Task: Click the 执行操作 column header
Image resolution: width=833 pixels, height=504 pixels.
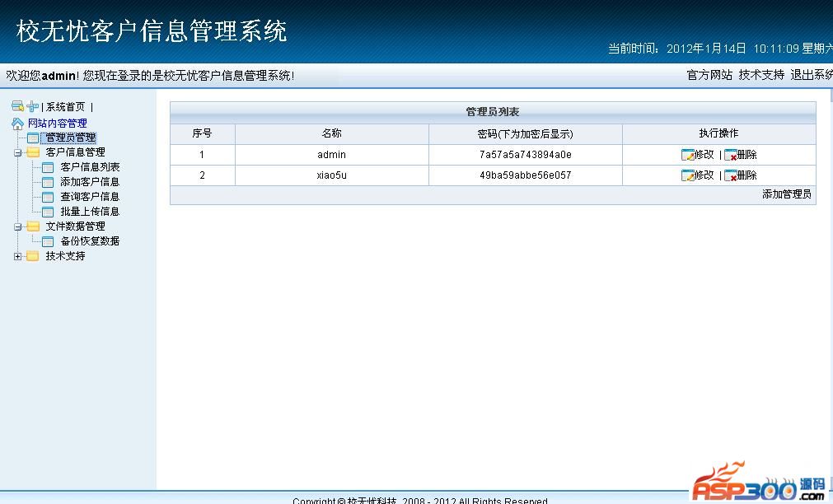Action: (718, 133)
